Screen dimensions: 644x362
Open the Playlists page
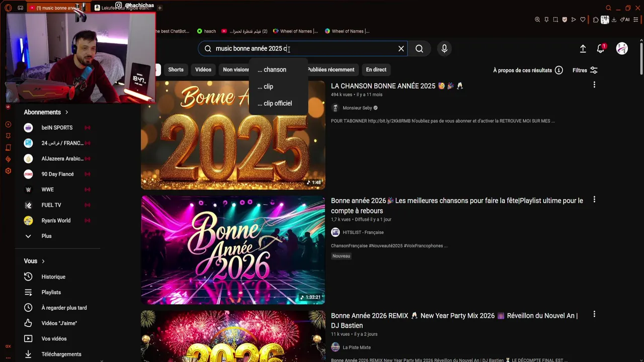(x=51, y=292)
